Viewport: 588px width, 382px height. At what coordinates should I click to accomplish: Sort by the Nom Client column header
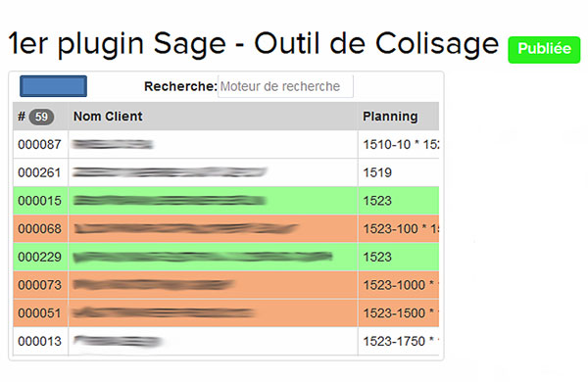[108, 117]
